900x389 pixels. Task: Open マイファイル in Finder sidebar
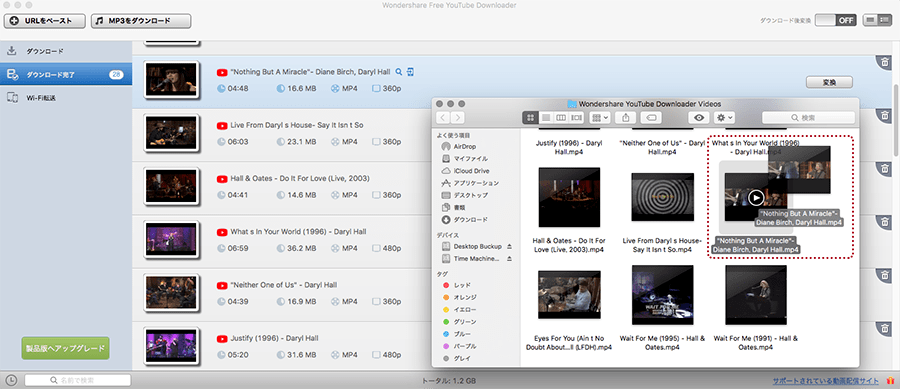[x=470, y=158]
